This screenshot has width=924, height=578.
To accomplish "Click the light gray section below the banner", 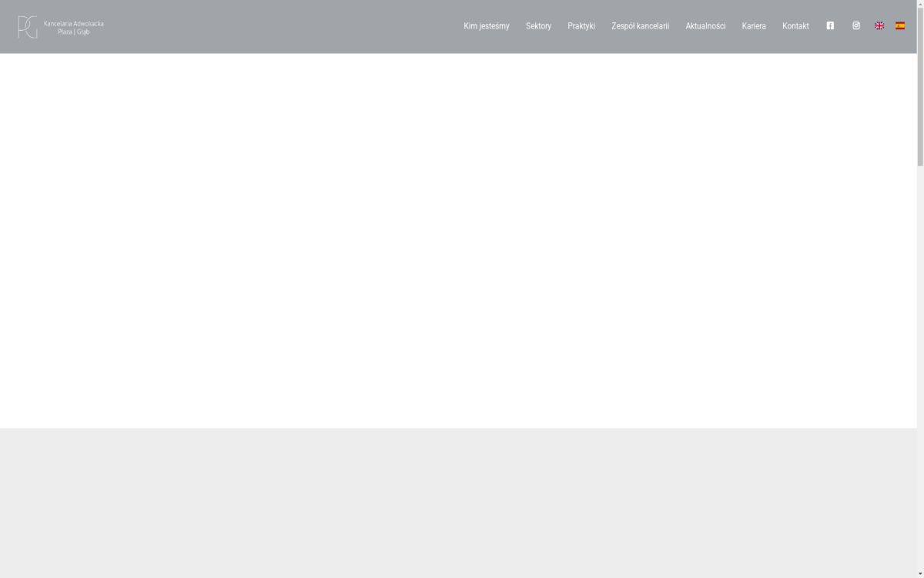I will click(458, 501).
